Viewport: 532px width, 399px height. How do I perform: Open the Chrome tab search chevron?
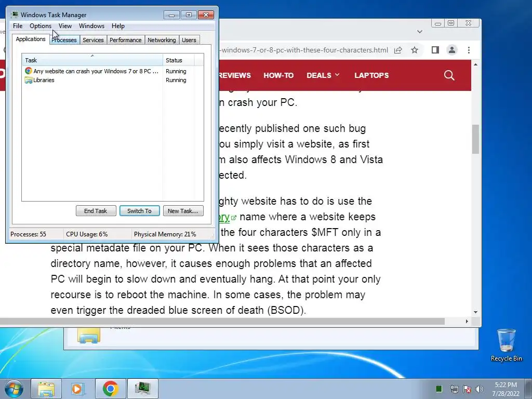[420, 32]
